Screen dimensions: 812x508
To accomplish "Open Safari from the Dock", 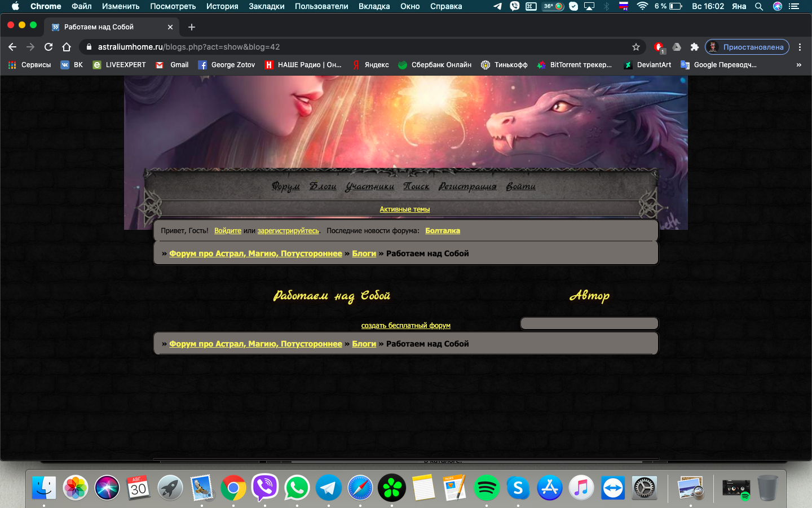I will (360, 488).
